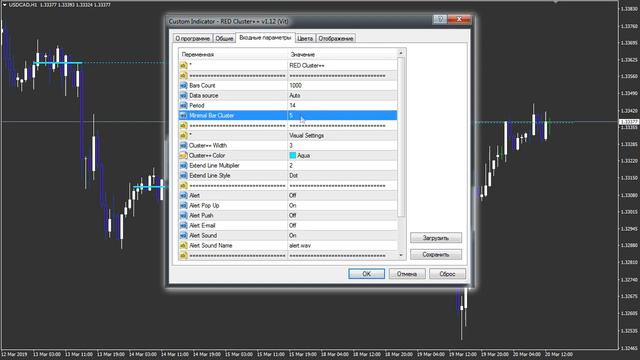Click the scrollbar up arrow
640x360 pixels.
[401, 53]
